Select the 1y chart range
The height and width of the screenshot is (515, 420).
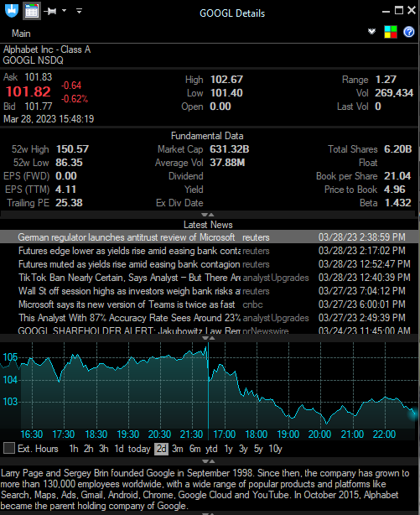[228, 449]
